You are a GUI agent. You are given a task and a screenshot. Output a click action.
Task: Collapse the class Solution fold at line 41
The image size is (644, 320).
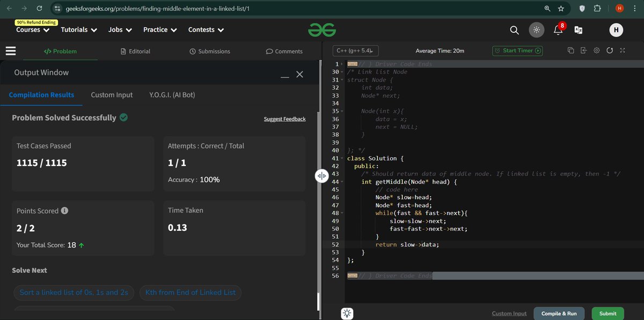click(342, 158)
